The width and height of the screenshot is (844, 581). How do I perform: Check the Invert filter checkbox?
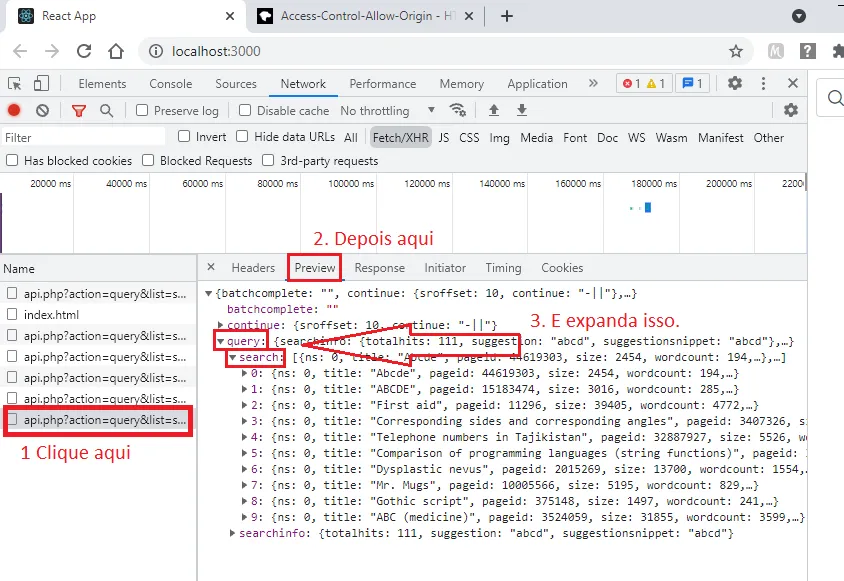pos(184,136)
